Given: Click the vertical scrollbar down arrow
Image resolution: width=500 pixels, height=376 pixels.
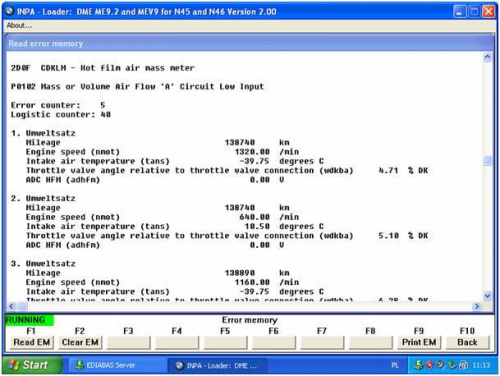Looking at the screenshot, I should pyautogui.click(x=487, y=296).
